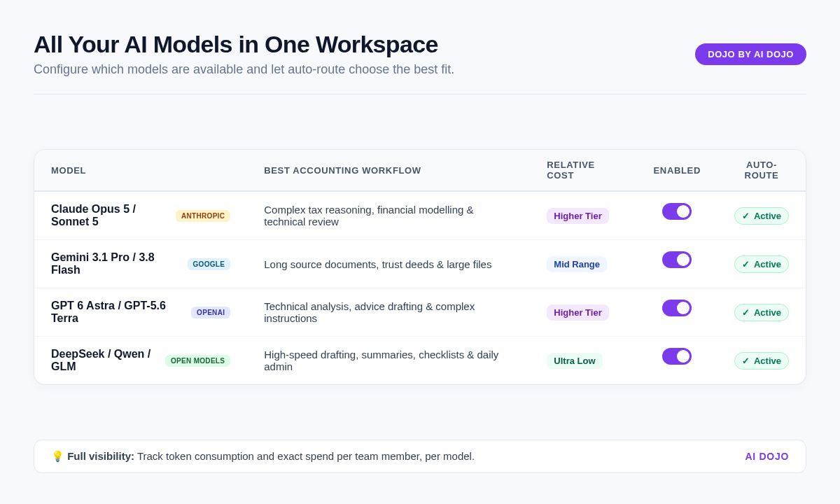This screenshot has height=504, width=840.
Task: Select the OPENAI provider tag
Action: pos(211,312)
